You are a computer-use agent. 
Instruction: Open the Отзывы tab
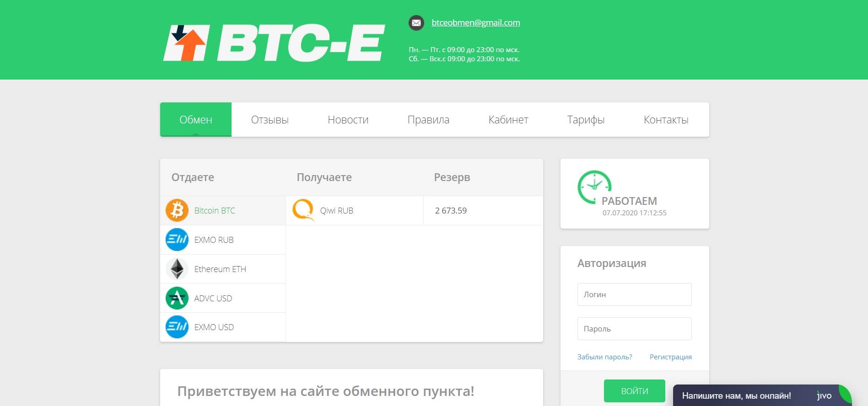click(270, 120)
